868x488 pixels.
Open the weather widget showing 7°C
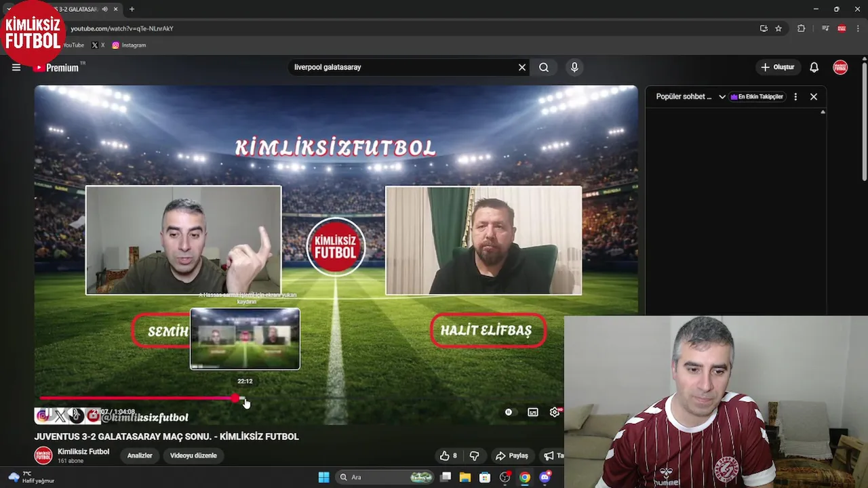click(31, 477)
